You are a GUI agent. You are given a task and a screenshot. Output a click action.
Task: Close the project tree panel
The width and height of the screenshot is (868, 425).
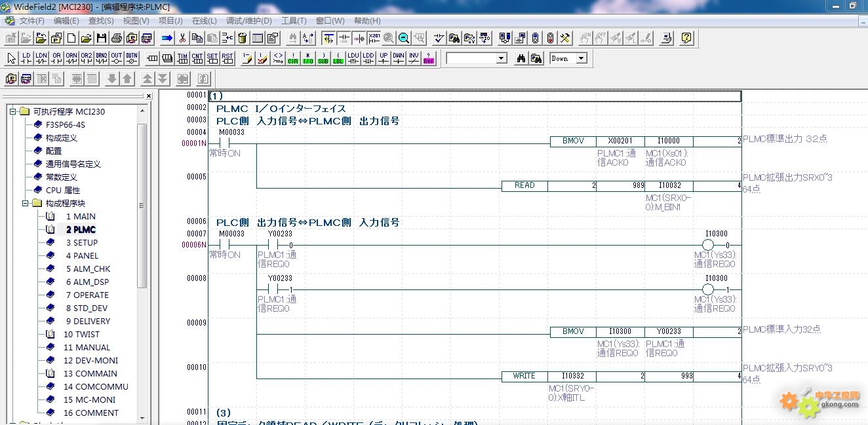coord(149,96)
